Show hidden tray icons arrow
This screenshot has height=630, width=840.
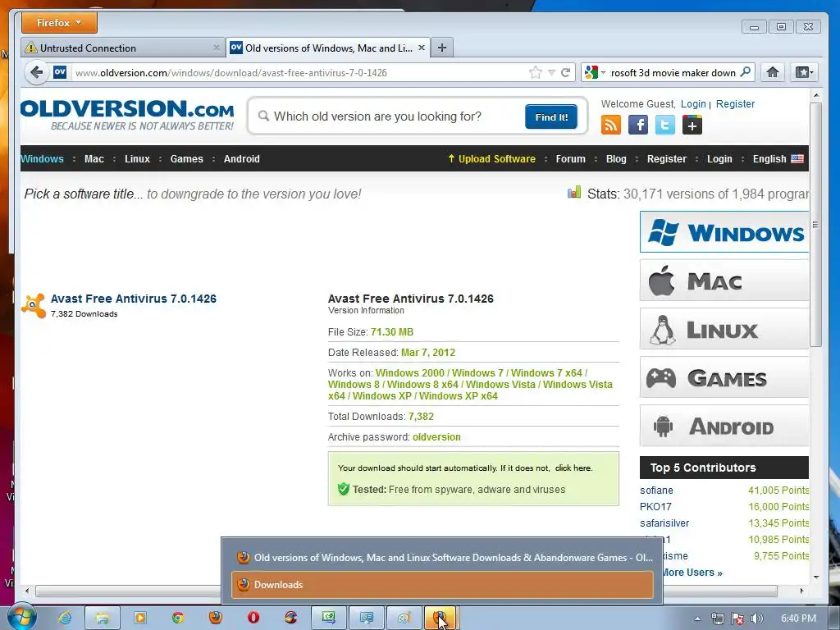point(697,619)
